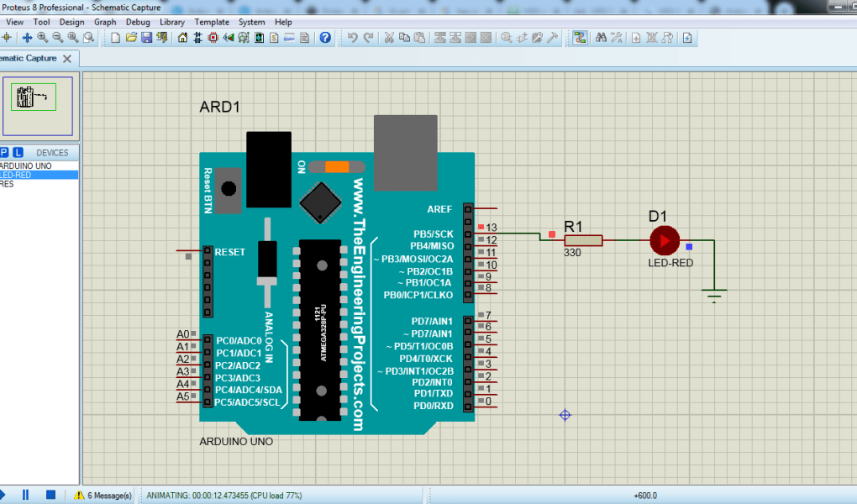Screen dimensions: 857x504
Task: Select RES in the devices list
Action: (39, 184)
